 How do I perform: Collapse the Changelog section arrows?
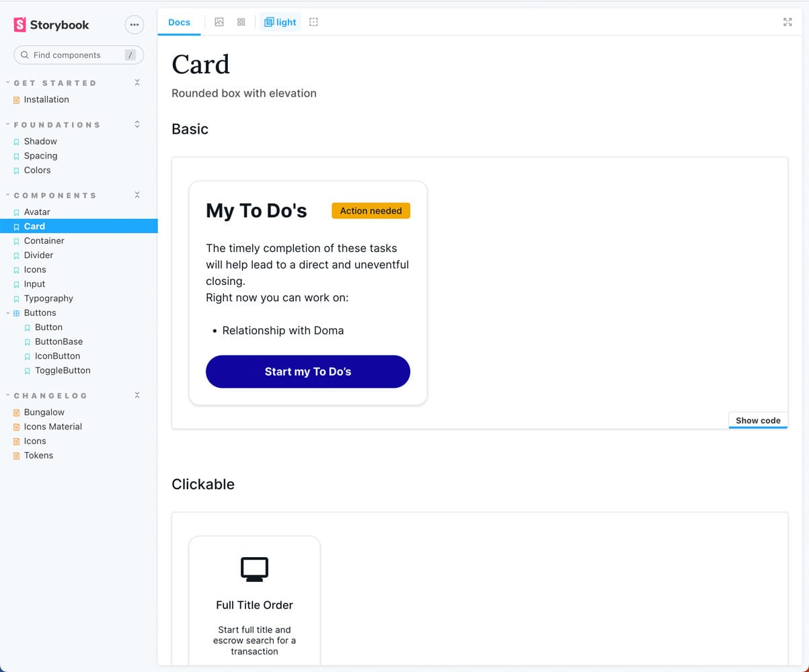(x=137, y=395)
